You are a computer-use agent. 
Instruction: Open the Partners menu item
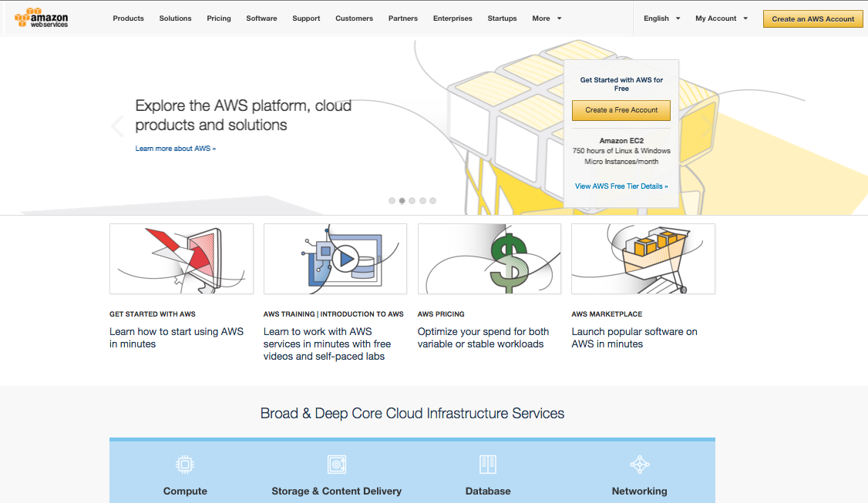tap(403, 18)
